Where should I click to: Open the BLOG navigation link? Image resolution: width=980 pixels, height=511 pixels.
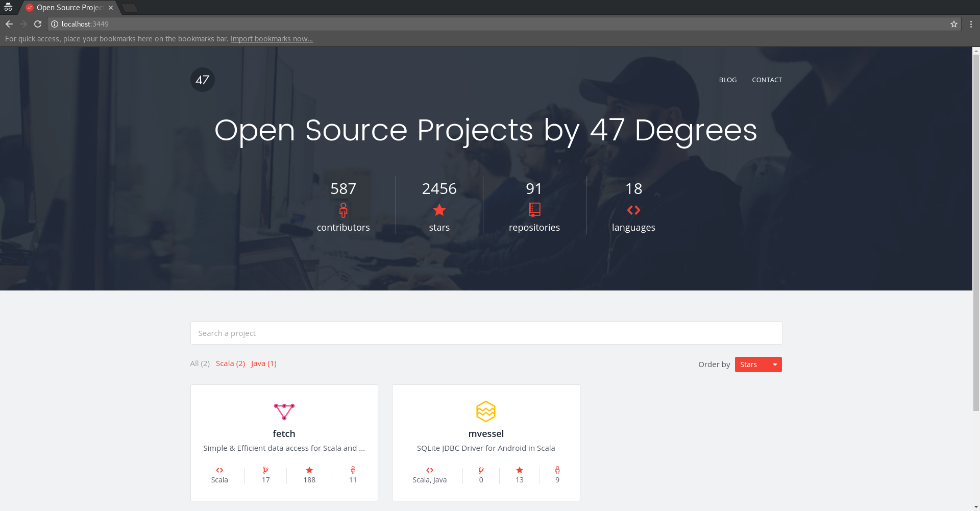tap(728, 80)
